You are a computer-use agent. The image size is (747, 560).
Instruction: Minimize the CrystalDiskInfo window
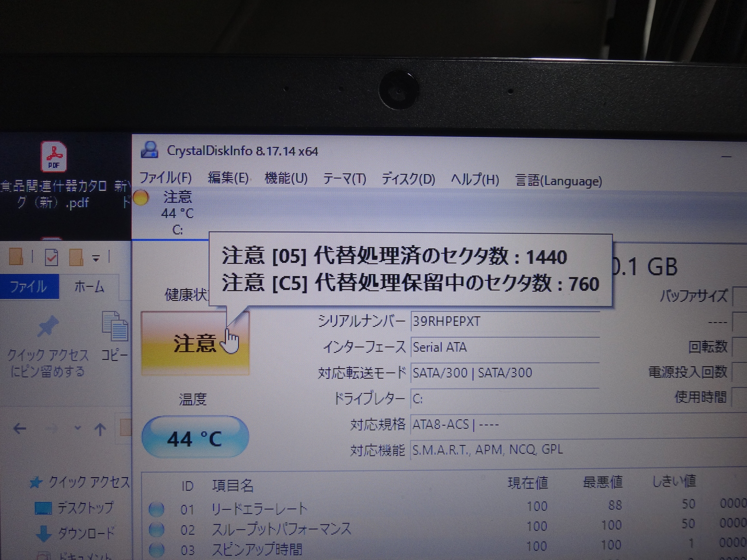click(x=727, y=157)
